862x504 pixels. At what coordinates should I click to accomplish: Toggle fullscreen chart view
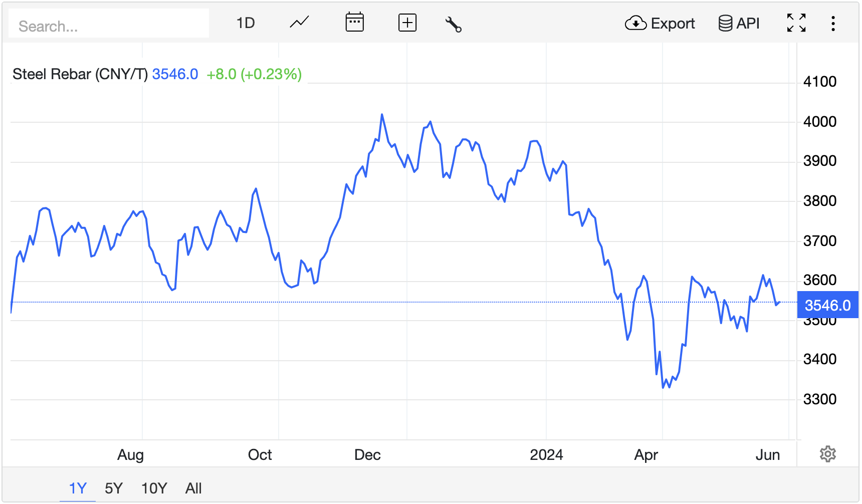tap(796, 23)
